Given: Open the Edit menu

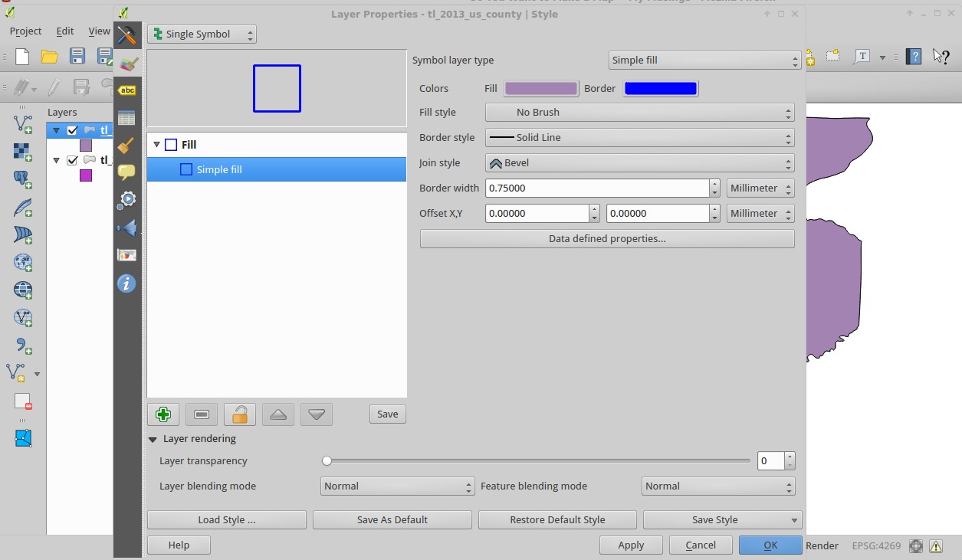Looking at the screenshot, I should tap(65, 31).
